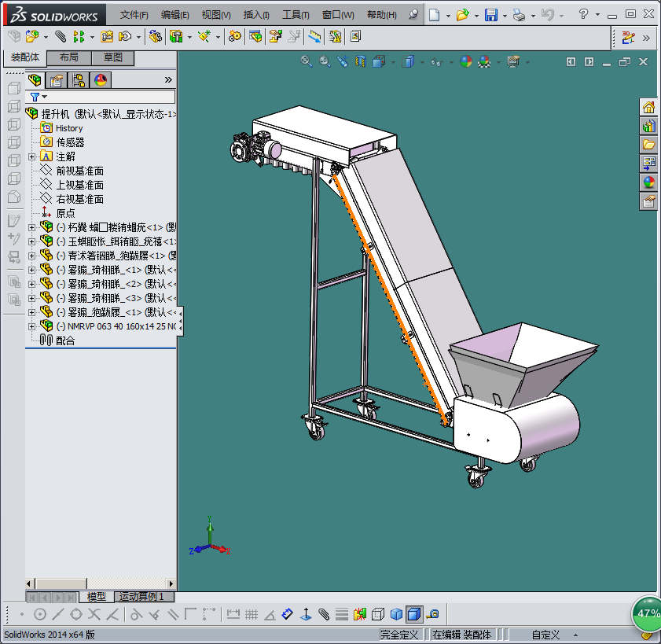Toggle Hidden Lines Visible wireframe cube
Screen dimensions: 661x644
click(x=378, y=614)
